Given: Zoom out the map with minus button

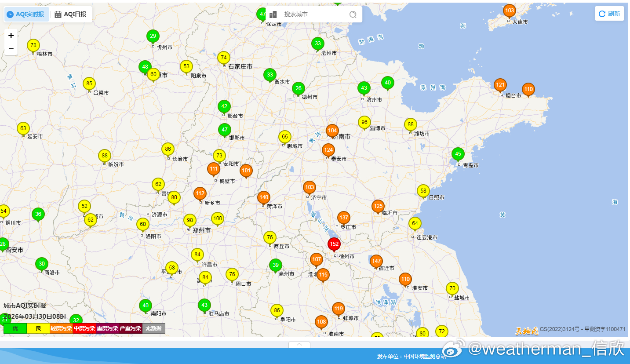Looking at the screenshot, I should (x=11, y=49).
